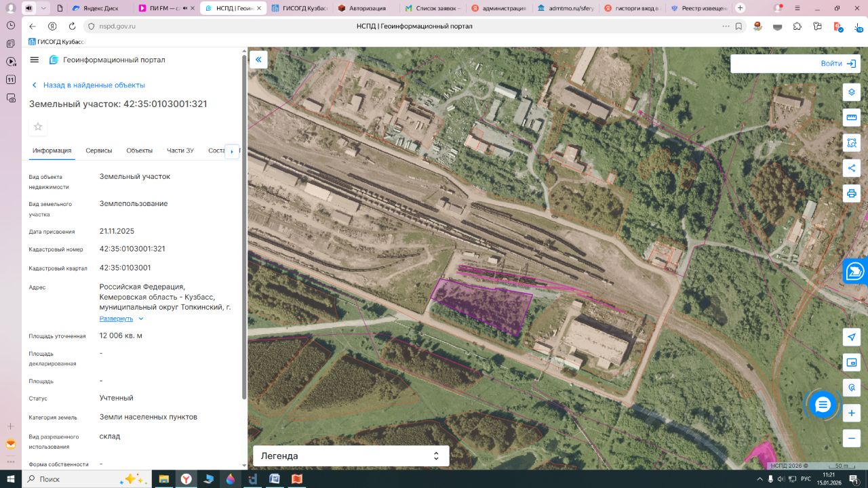Open the support chat bubble
The width and height of the screenshot is (868, 488).
click(x=823, y=405)
